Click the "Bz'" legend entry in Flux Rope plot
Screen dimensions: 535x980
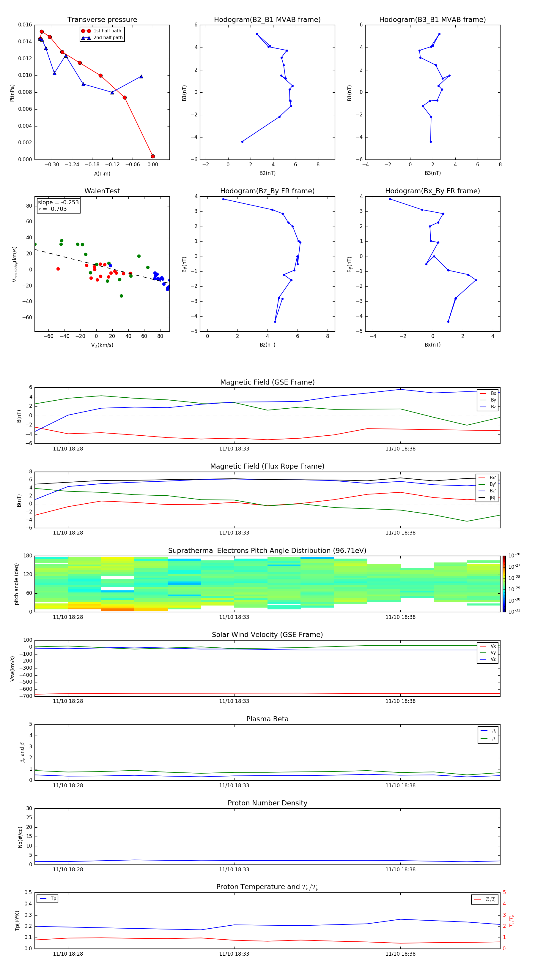(487, 491)
